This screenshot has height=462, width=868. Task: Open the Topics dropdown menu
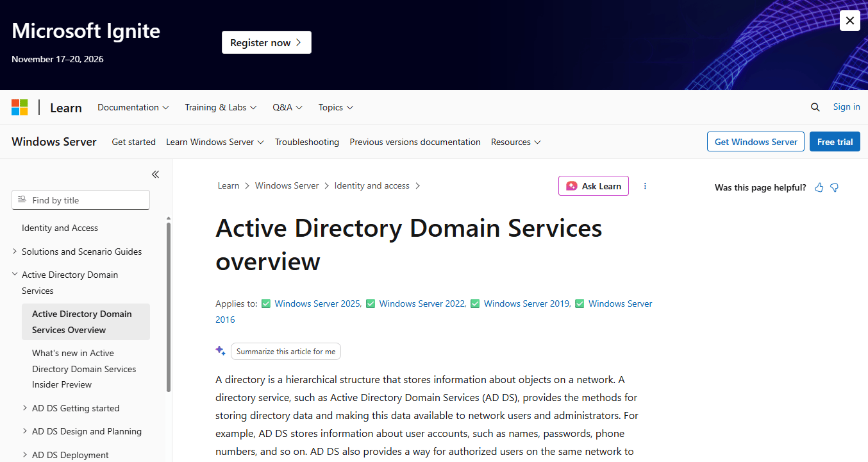pos(336,107)
